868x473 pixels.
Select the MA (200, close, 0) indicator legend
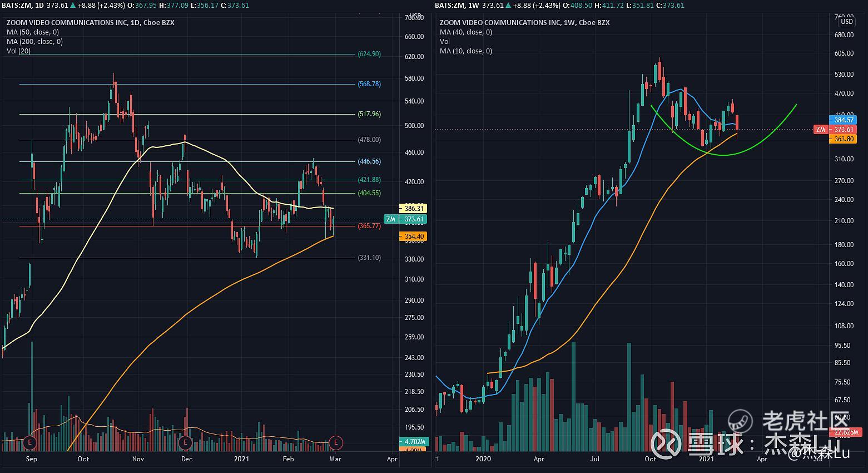pyautogui.click(x=34, y=42)
